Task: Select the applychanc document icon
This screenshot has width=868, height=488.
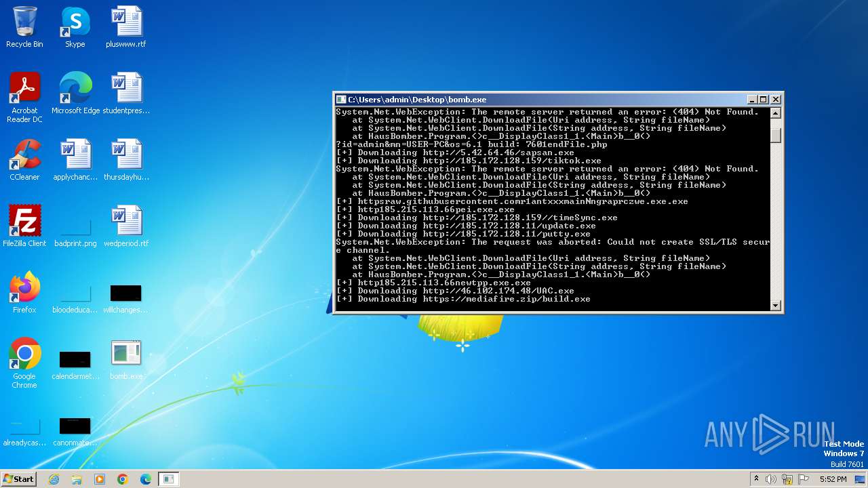Action: [75, 161]
